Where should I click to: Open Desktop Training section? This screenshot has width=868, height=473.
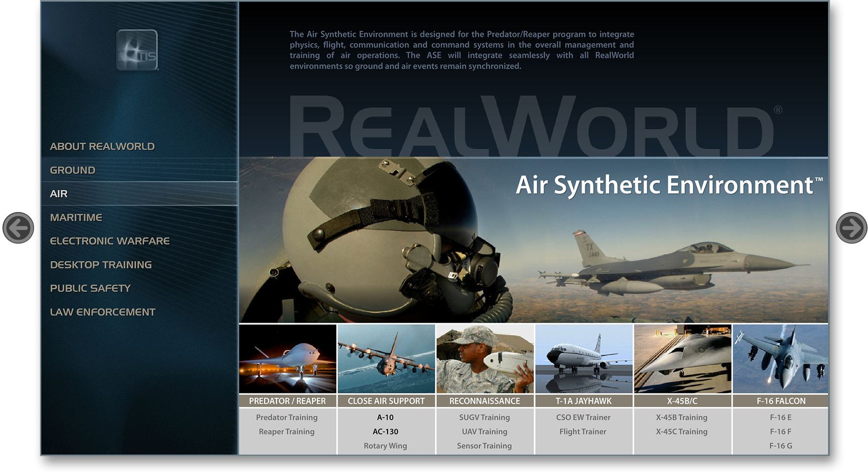tap(101, 265)
